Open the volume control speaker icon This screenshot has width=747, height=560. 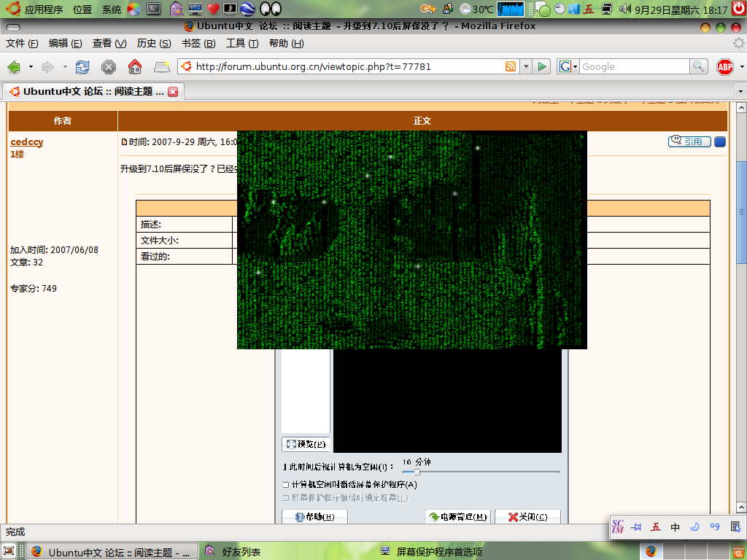click(625, 9)
